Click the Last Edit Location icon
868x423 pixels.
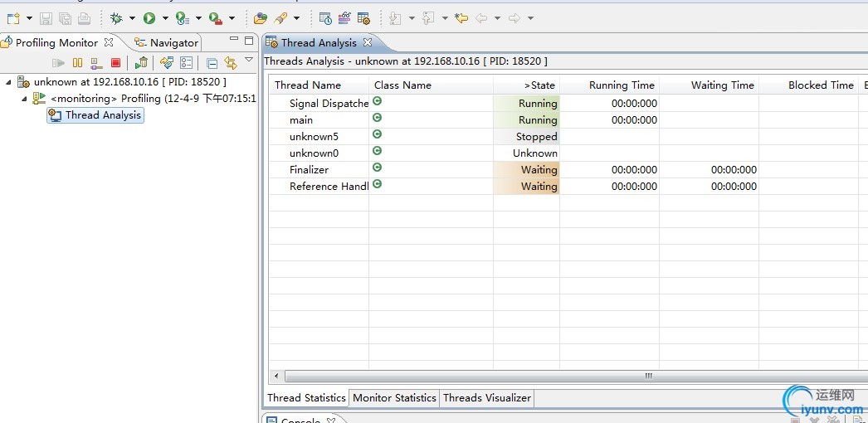pos(461,18)
